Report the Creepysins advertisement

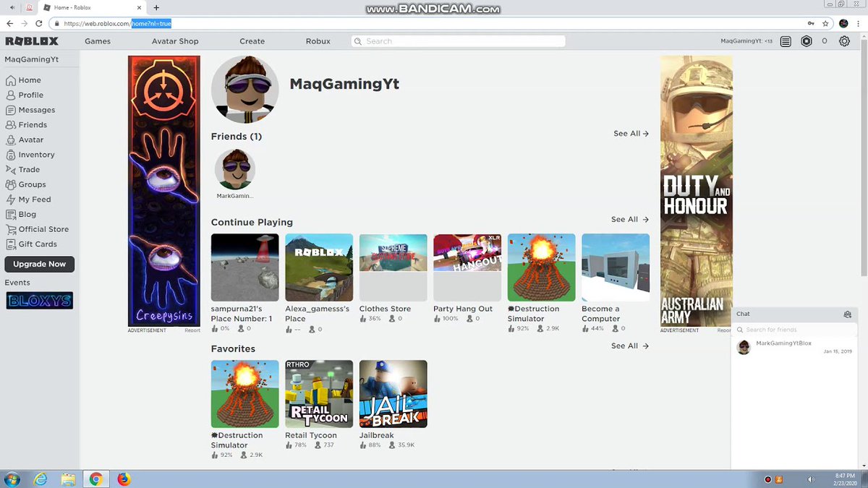click(x=192, y=330)
